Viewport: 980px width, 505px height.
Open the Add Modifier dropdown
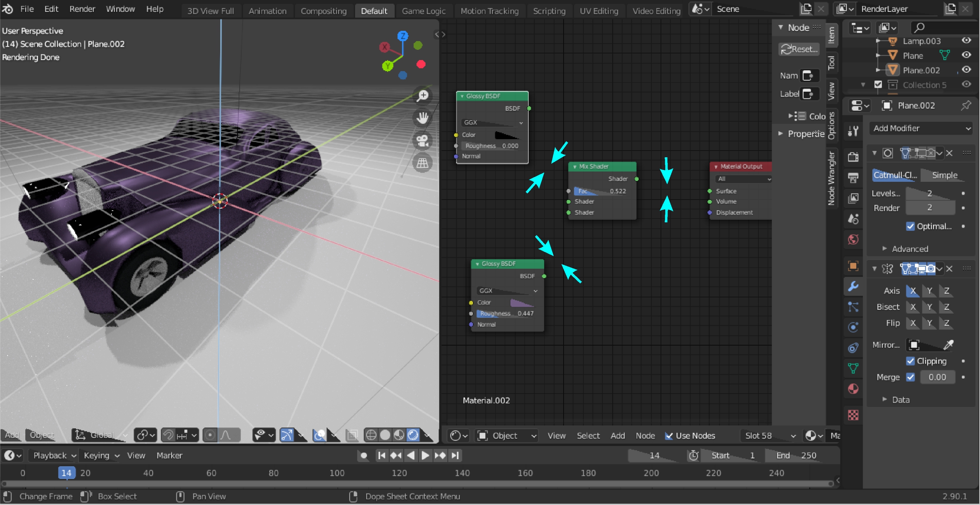click(921, 128)
